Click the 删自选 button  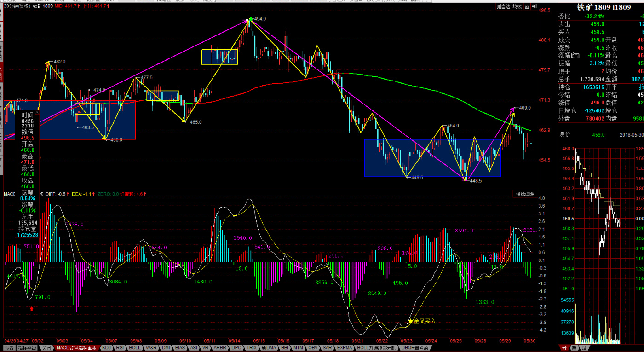[x=503, y=6]
